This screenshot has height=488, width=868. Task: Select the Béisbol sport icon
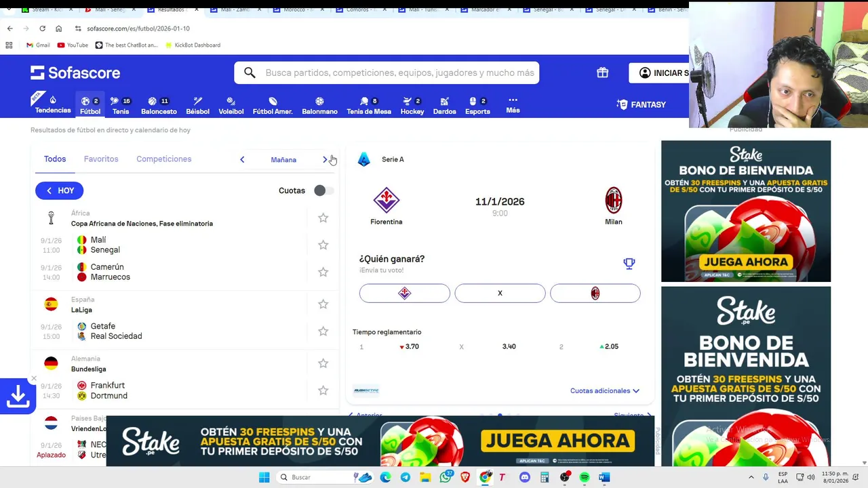[197, 101]
